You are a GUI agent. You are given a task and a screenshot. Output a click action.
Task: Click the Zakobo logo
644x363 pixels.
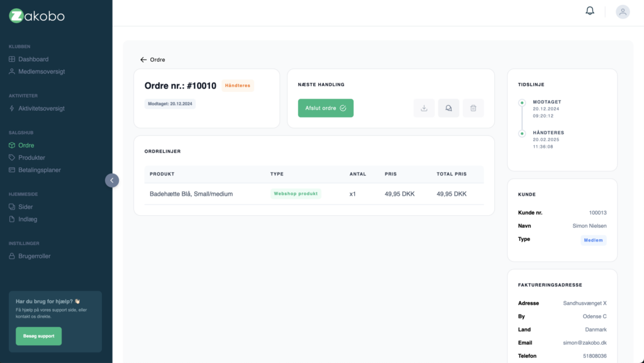click(x=37, y=16)
